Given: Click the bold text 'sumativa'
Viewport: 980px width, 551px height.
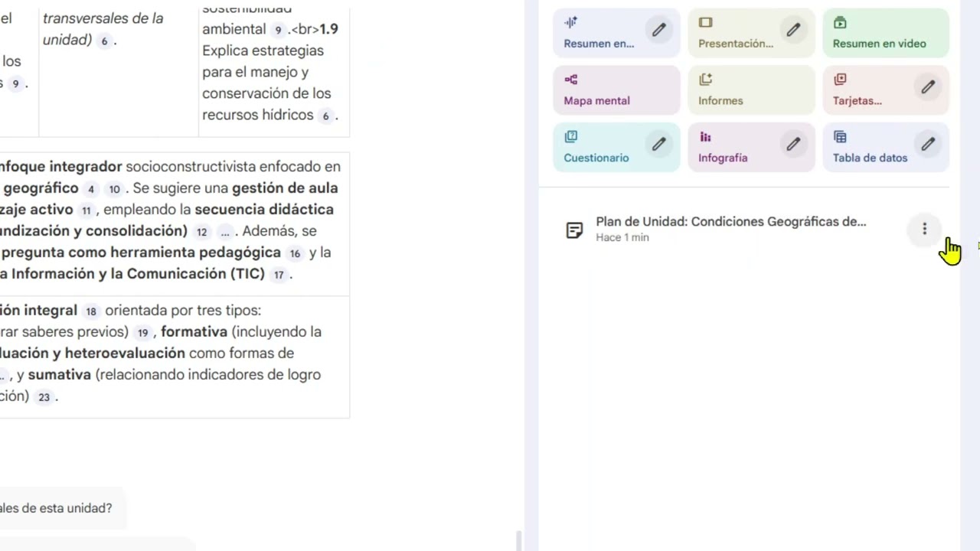Looking at the screenshot, I should (x=59, y=375).
